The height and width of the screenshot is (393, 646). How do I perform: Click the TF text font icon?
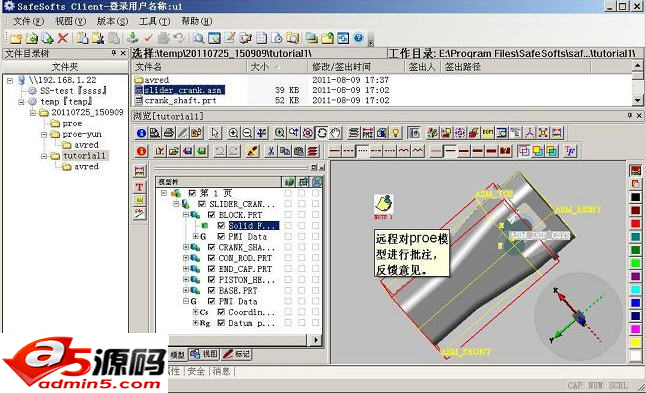pos(570,151)
